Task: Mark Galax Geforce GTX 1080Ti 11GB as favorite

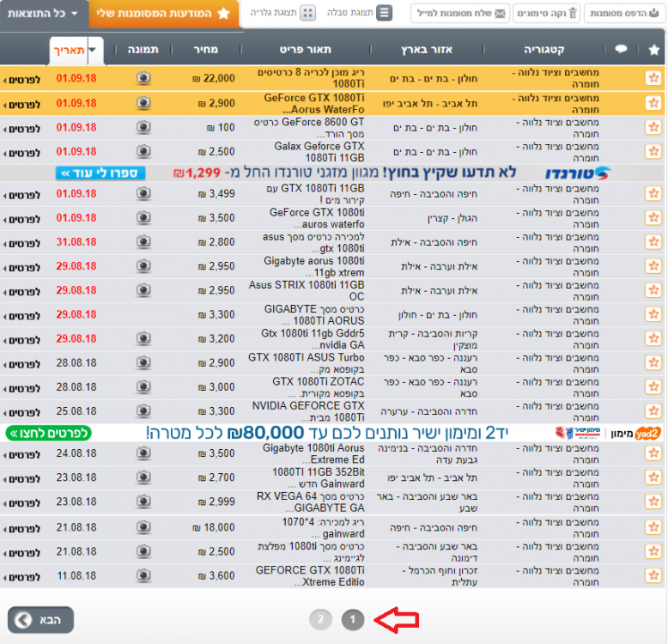Action: (x=653, y=151)
